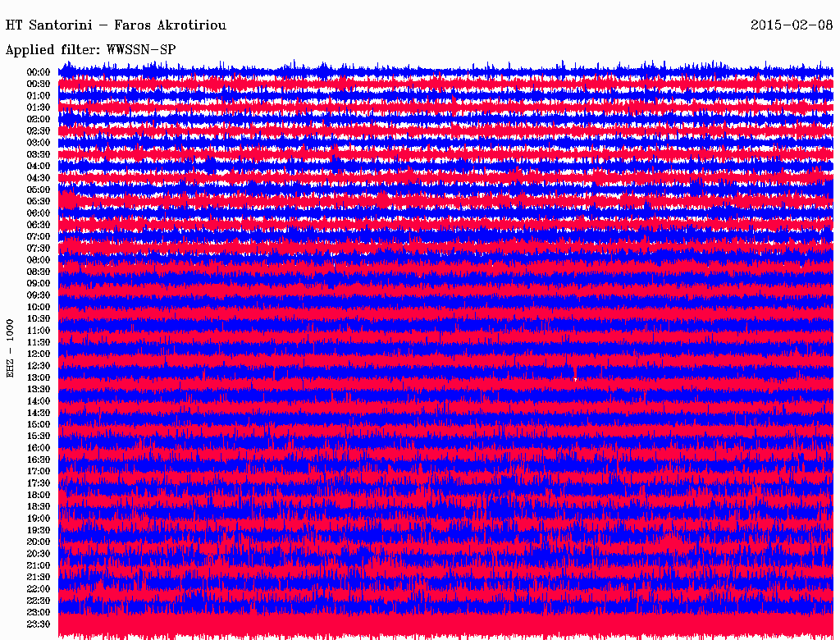Select the 03:00 time label
The height and width of the screenshot is (640, 840).
click(39, 143)
